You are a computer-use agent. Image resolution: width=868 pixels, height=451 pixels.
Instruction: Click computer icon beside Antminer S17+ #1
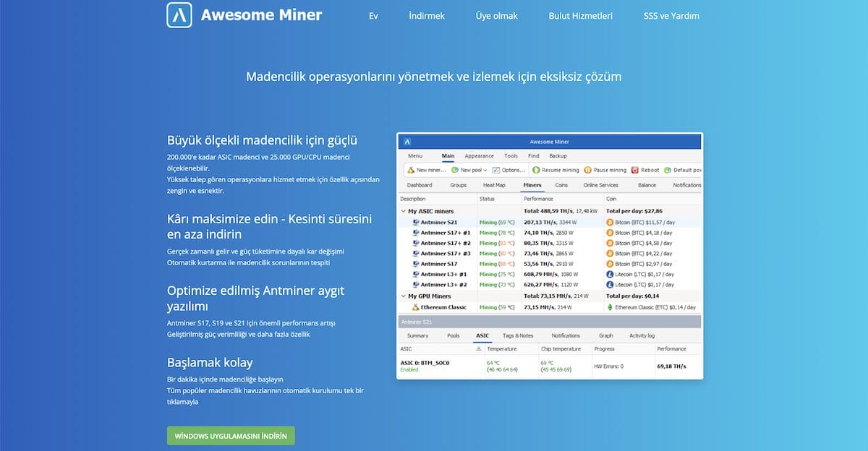(416, 233)
